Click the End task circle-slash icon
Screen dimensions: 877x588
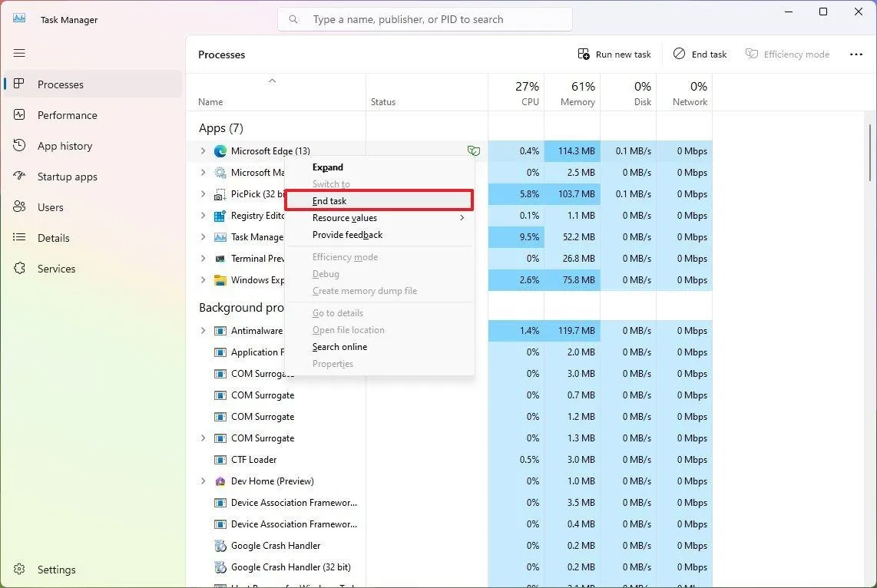click(x=679, y=54)
